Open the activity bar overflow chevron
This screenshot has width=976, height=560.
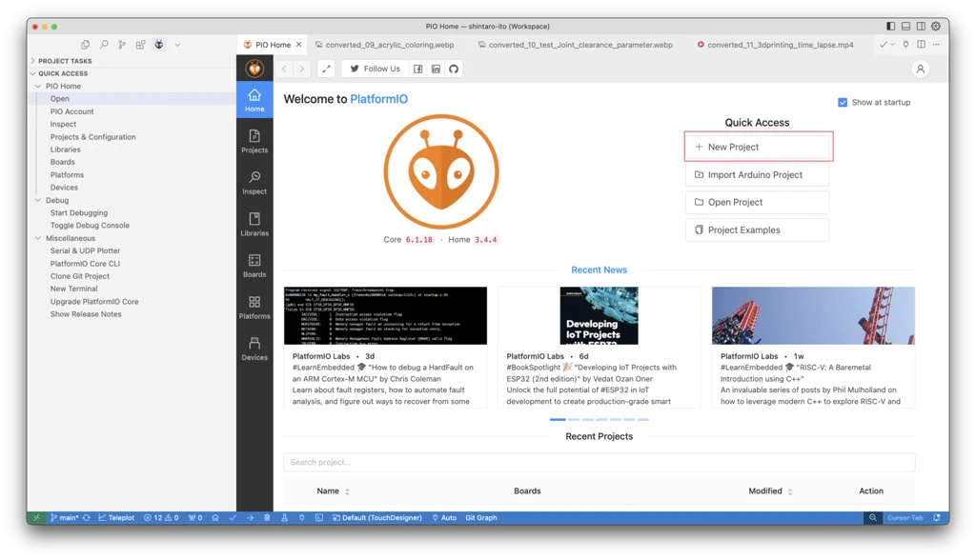coord(177,45)
